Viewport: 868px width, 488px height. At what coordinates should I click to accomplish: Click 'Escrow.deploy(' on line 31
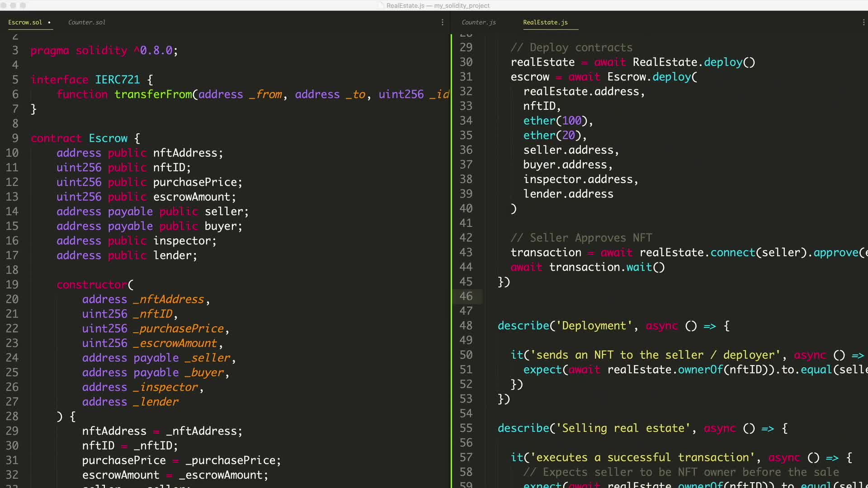coord(652,77)
